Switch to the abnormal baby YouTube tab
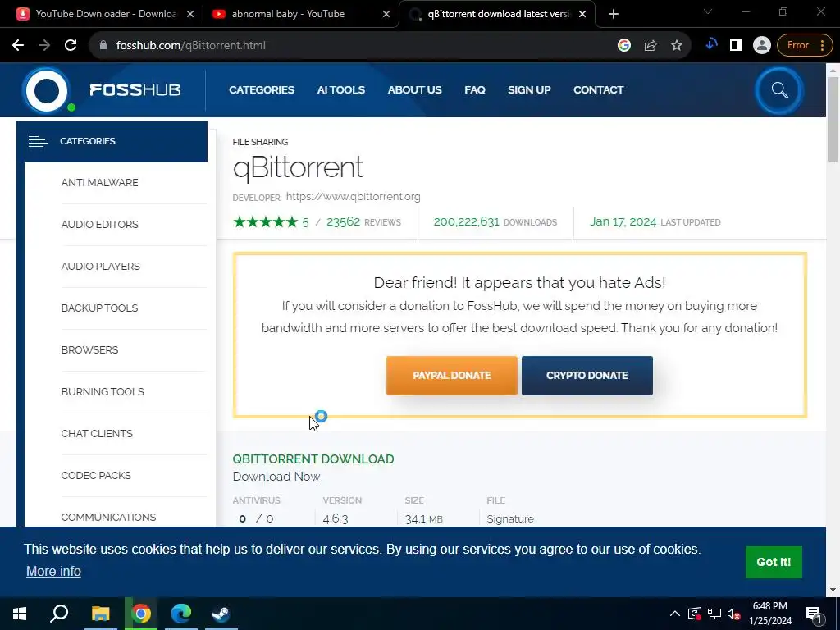Screen dimensions: 840x630 point(300,14)
